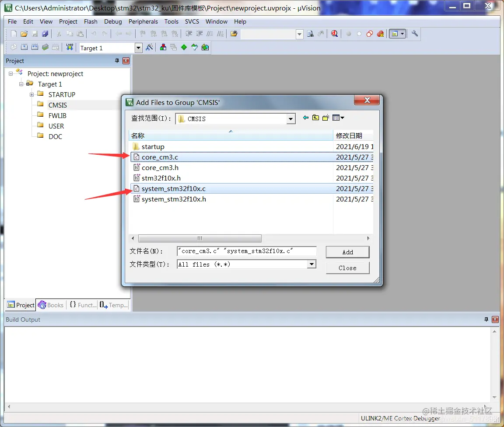The height and width of the screenshot is (427, 504).
Task: Click the Download LOAD icon
Action: tap(70, 48)
